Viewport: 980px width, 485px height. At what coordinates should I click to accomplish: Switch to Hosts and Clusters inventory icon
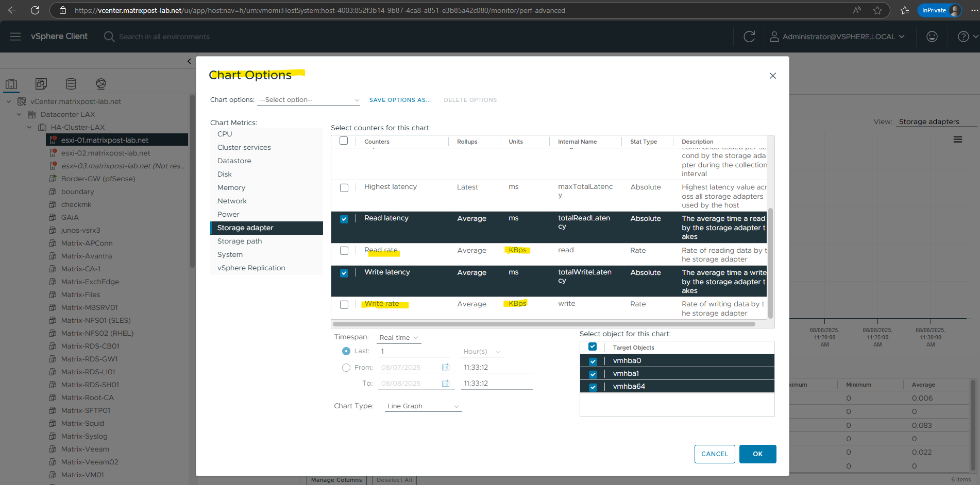pyautogui.click(x=11, y=83)
